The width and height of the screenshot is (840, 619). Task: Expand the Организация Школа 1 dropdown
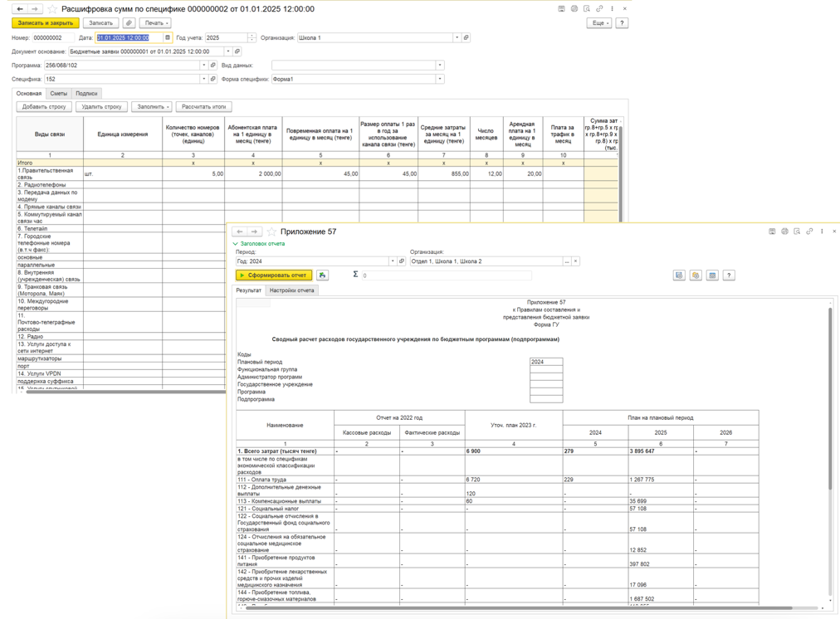coord(457,37)
